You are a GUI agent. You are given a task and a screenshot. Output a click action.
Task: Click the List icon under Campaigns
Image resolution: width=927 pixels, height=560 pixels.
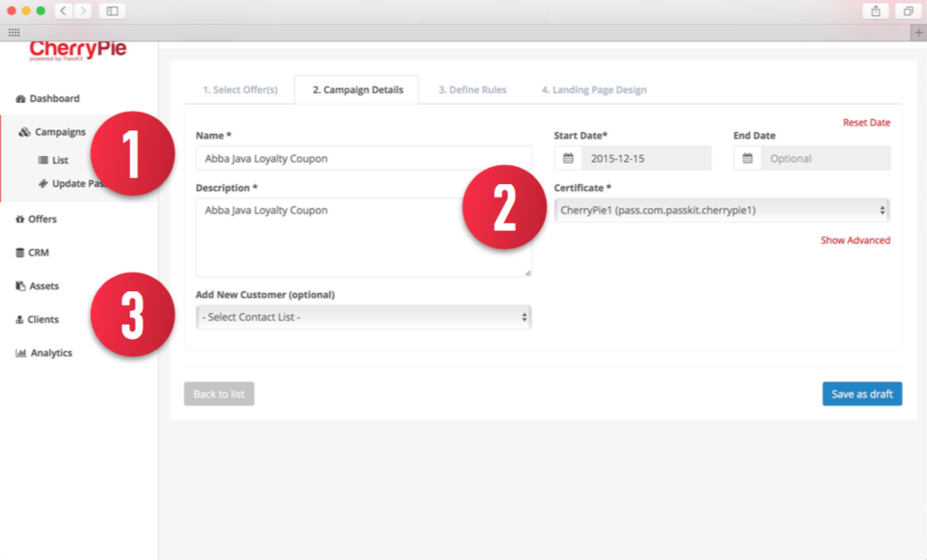[x=43, y=160]
